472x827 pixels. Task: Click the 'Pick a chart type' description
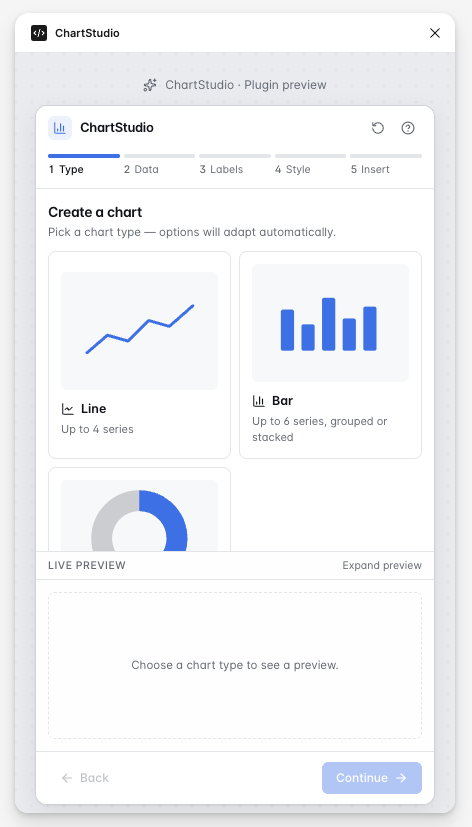(192, 232)
